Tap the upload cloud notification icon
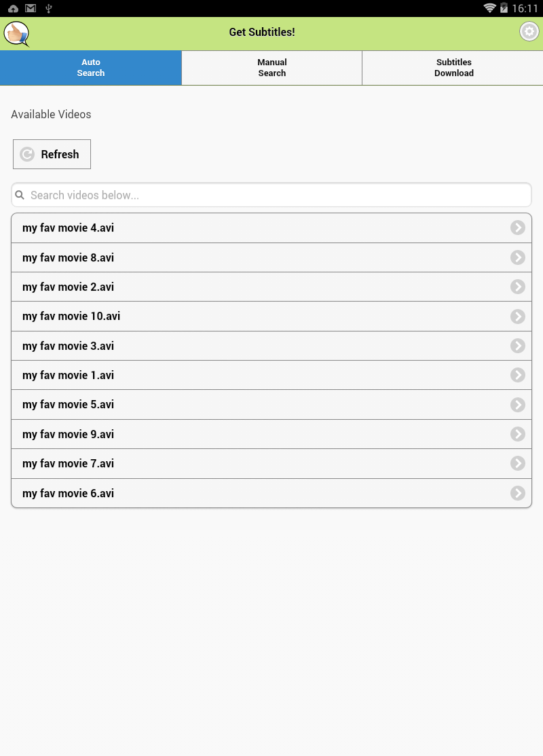Viewport: 543px width, 756px height. pyautogui.click(x=13, y=8)
